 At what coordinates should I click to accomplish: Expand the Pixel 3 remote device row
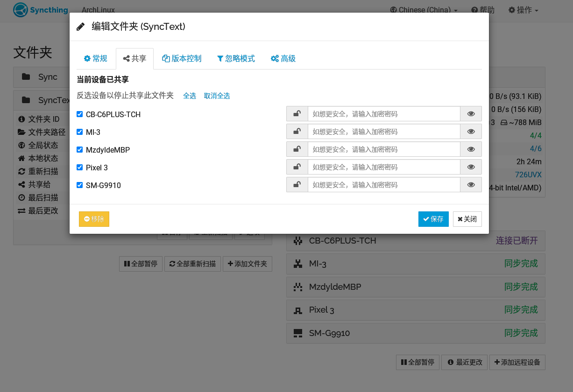click(416, 310)
